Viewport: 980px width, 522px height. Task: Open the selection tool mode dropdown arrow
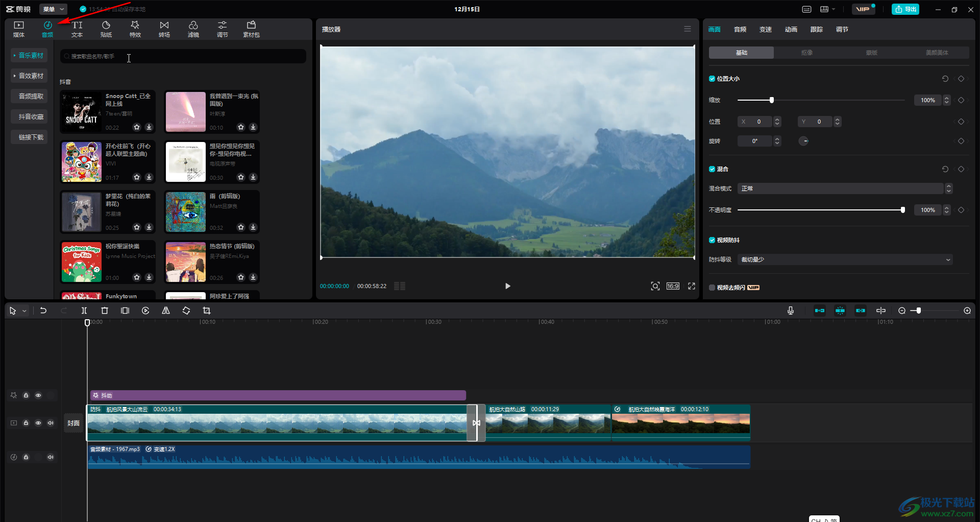click(24, 311)
